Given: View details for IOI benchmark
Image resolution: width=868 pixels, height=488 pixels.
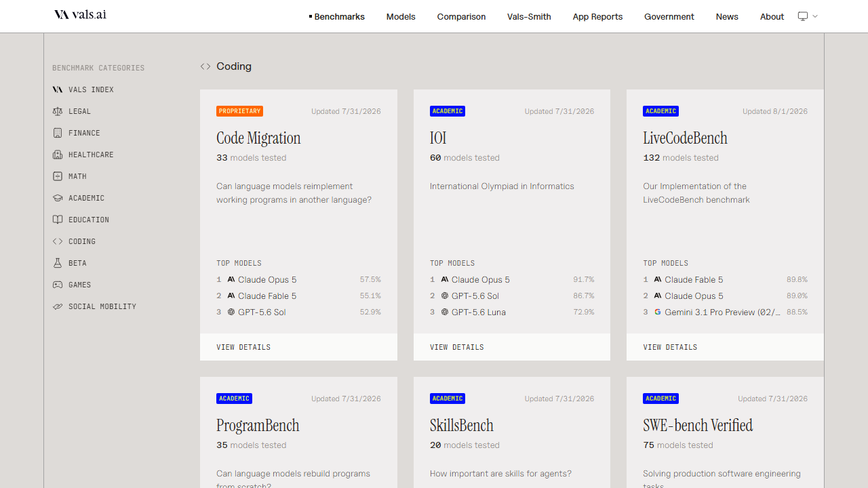Looking at the screenshot, I should click(512, 347).
